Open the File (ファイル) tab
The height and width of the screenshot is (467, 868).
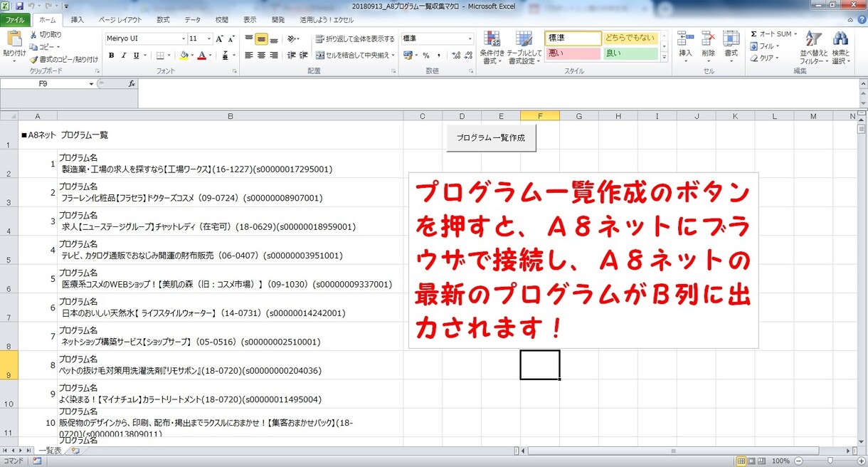point(14,20)
